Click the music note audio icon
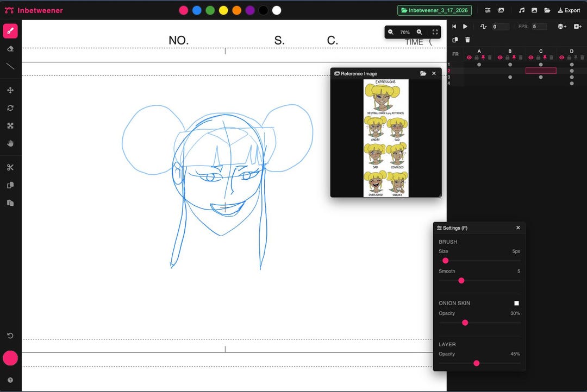The image size is (587, 392). [521, 10]
